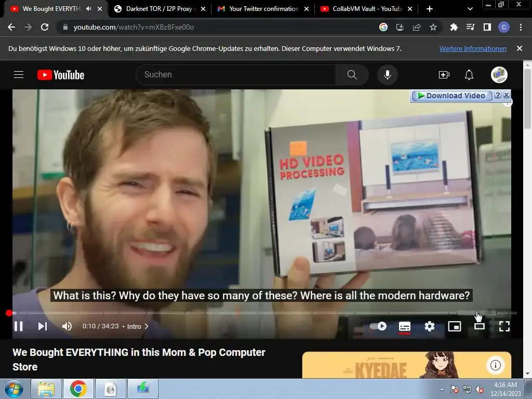Click the magnifier search button
532x399 pixels.
[x=352, y=75]
